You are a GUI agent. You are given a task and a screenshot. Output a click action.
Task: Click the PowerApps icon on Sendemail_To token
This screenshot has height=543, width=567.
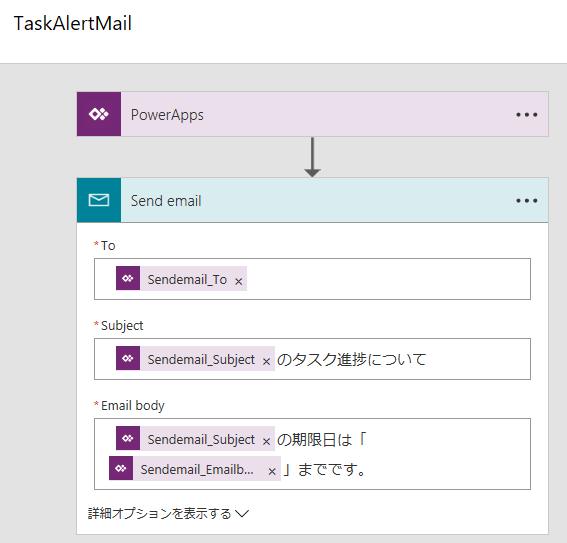pyautogui.click(x=128, y=278)
